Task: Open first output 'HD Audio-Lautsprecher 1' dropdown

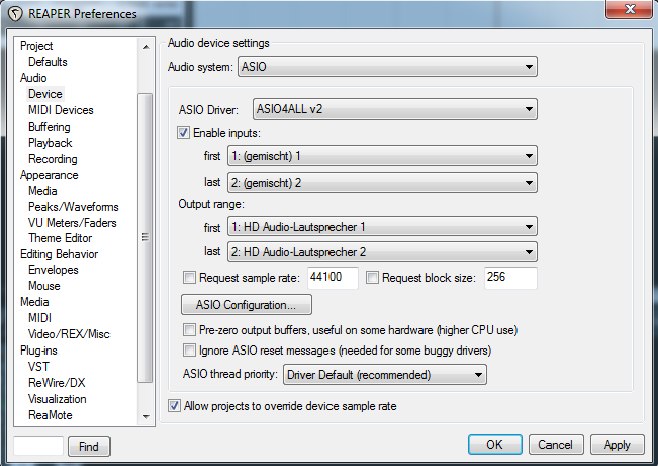Action: [382, 227]
